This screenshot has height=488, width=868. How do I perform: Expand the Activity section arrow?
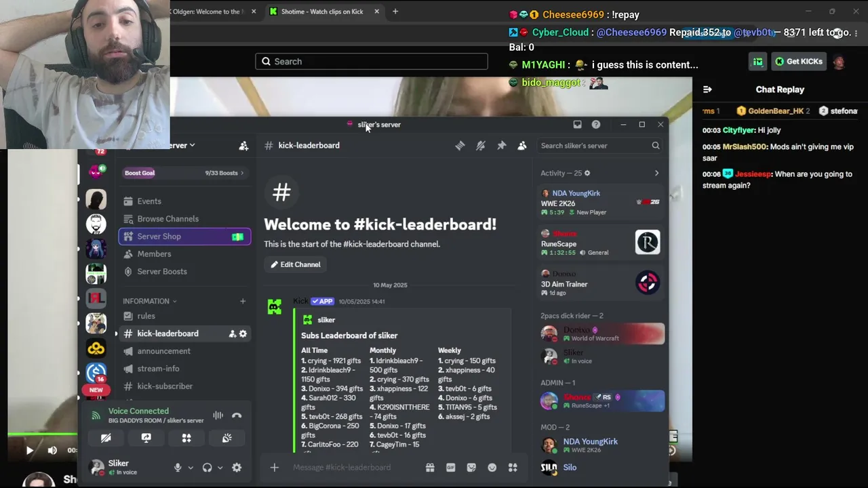[x=656, y=174]
